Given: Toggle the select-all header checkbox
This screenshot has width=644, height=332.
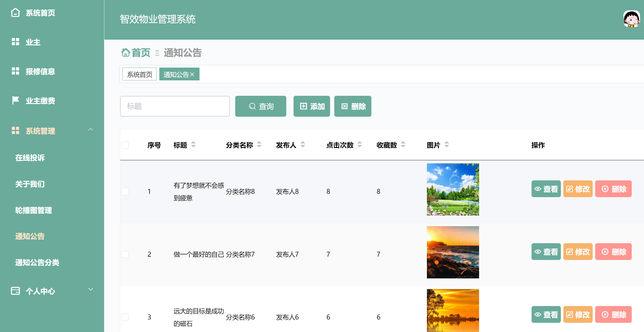Looking at the screenshot, I should coord(125,145).
